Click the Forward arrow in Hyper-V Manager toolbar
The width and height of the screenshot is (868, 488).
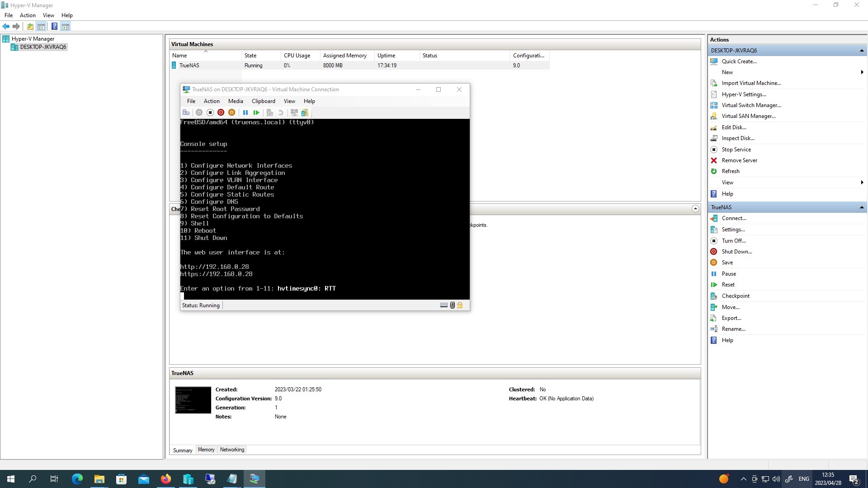pyautogui.click(x=16, y=26)
